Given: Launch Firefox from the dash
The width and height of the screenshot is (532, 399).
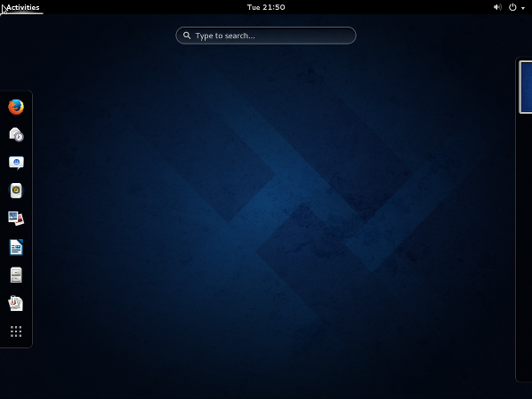Looking at the screenshot, I should coord(16,108).
